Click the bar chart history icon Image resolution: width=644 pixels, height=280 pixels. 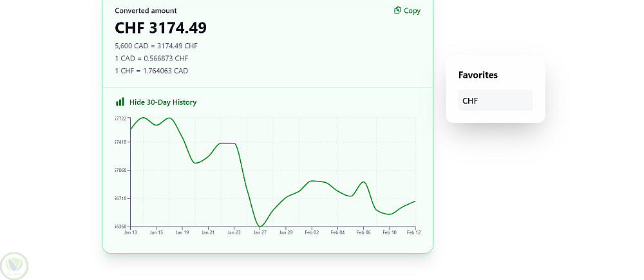120,102
